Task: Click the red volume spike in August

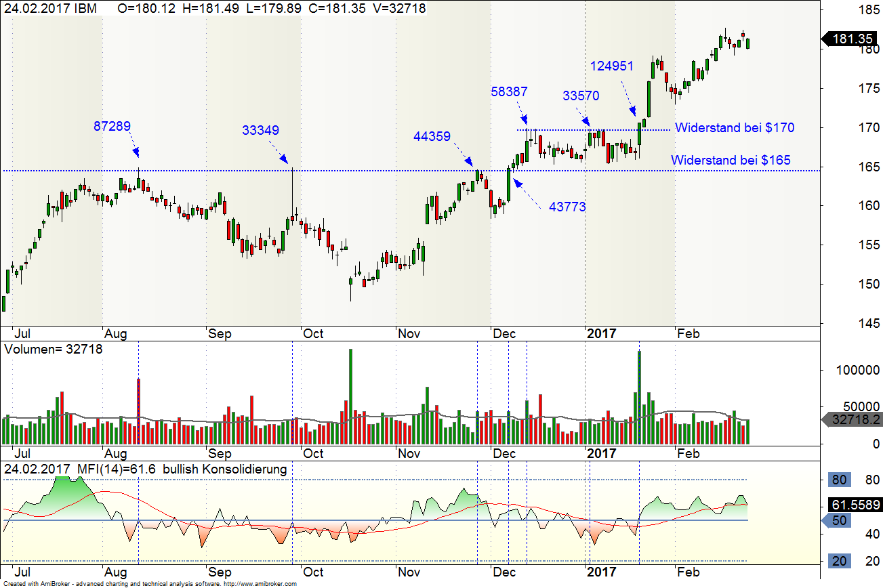Action: click(138, 411)
